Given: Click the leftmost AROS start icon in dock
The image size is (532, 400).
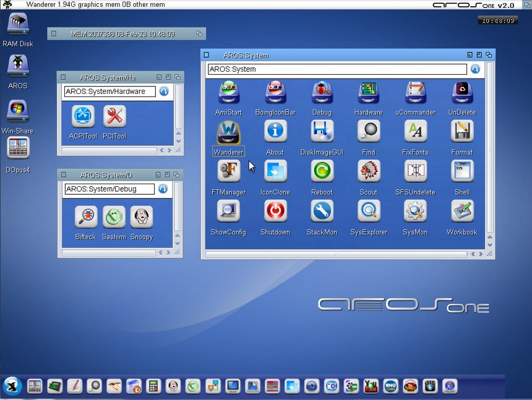Looking at the screenshot, I should (x=12, y=386).
